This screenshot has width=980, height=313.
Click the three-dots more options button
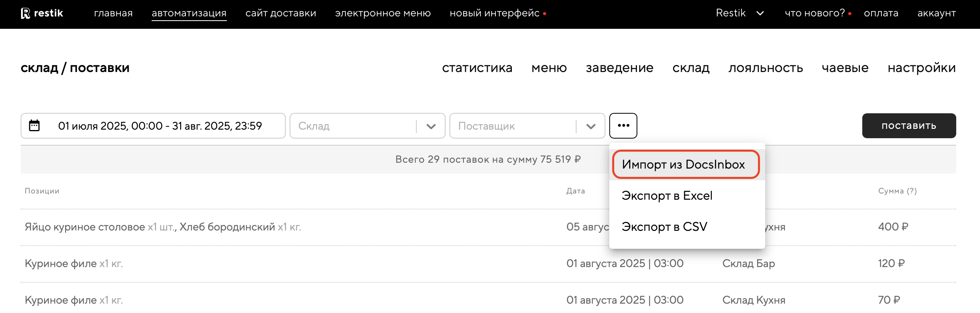coord(623,126)
